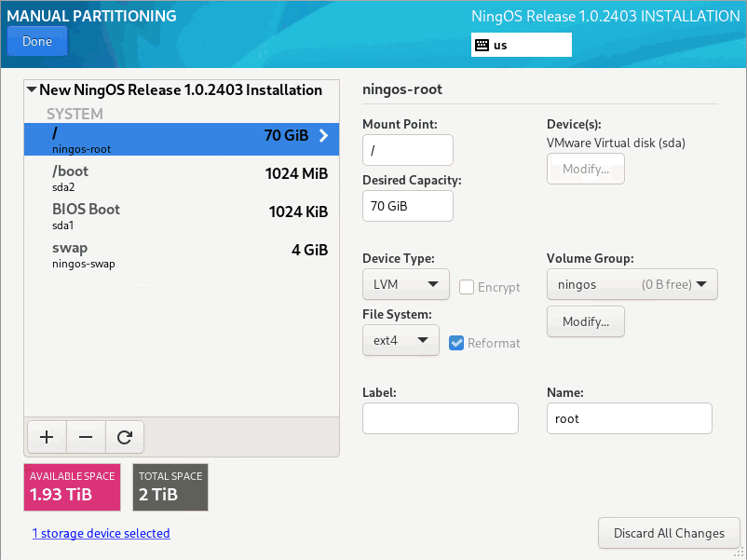The image size is (747, 560).
Task: Click the us keyboard layout indicator
Action: pos(522,46)
